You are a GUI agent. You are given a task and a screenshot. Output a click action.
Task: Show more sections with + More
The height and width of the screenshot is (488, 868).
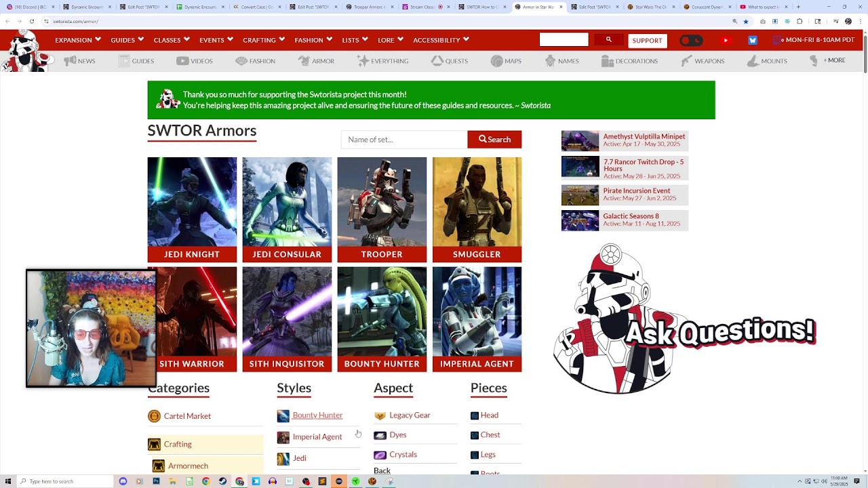point(835,60)
